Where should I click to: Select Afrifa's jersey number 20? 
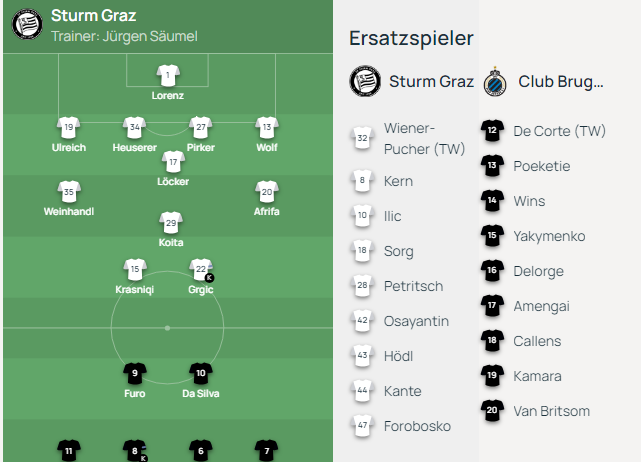pyautogui.click(x=267, y=192)
